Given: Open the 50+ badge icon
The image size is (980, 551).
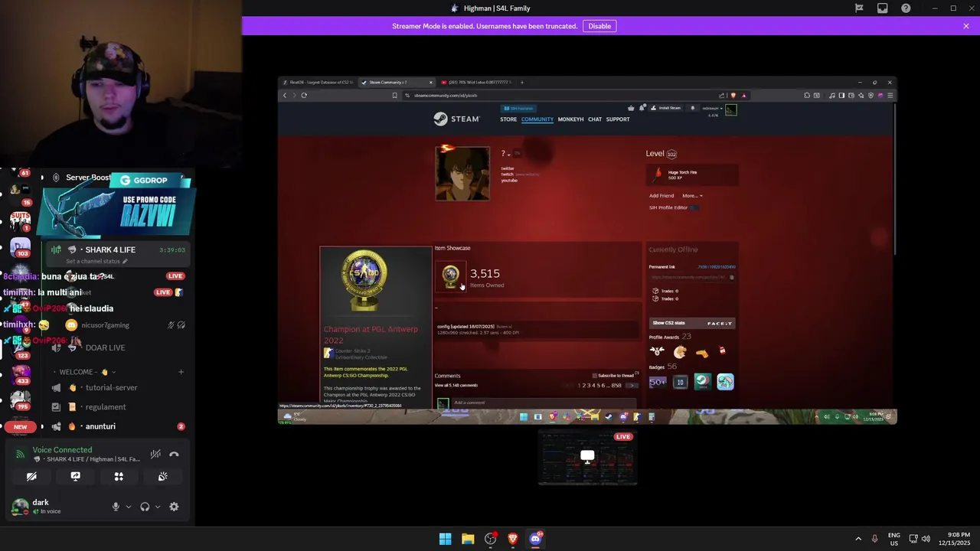Looking at the screenshot, I should tap(658, 382).
